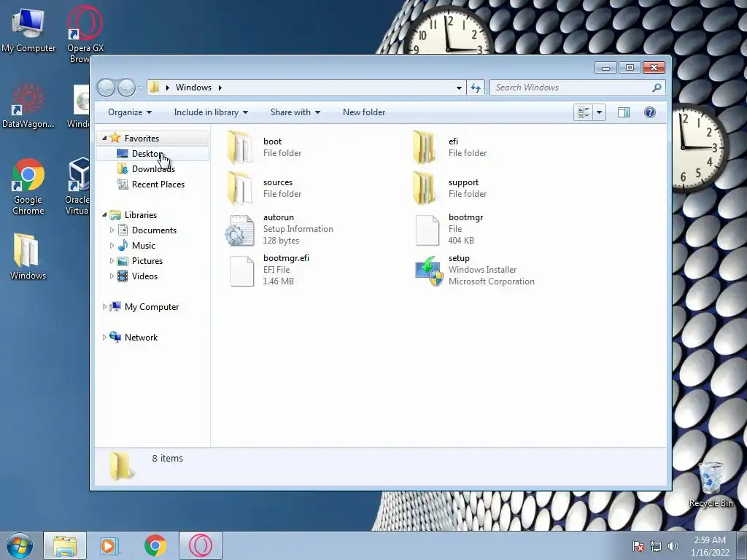Show the preview pane
The image size is (747, 560).
(x=623, y=112)
